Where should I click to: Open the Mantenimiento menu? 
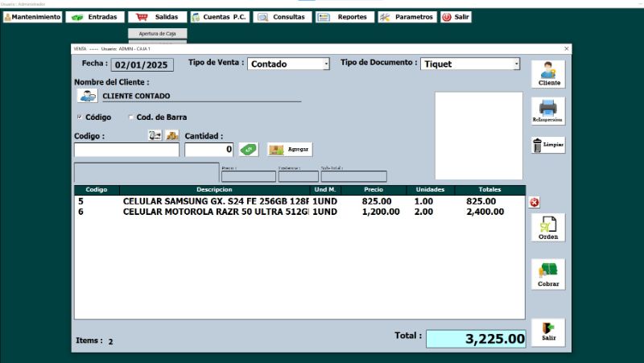(x=32, y=17)
